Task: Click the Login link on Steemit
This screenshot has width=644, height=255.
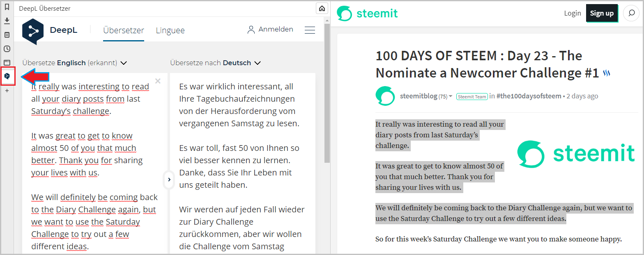Action: click(x=572, y=13)
